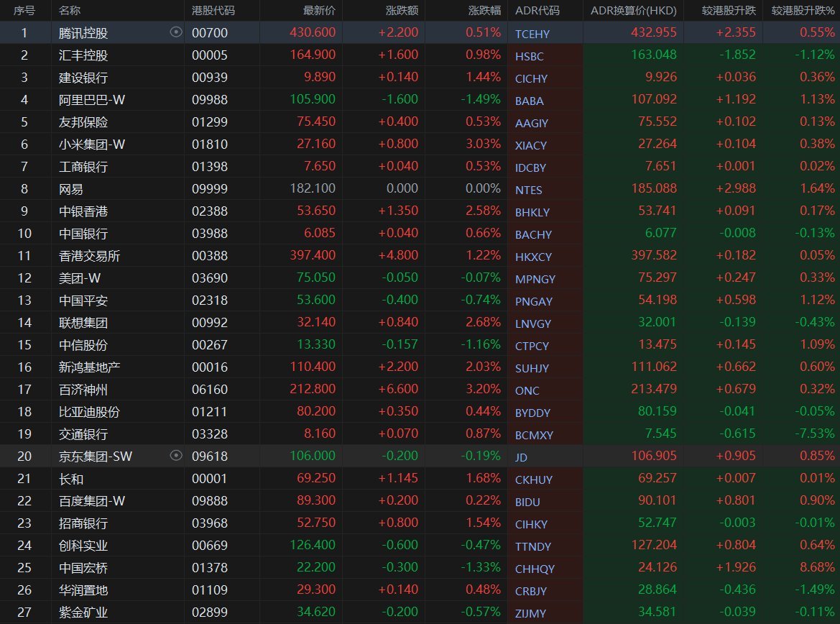Sort by 名称 column header

point(70,10)
